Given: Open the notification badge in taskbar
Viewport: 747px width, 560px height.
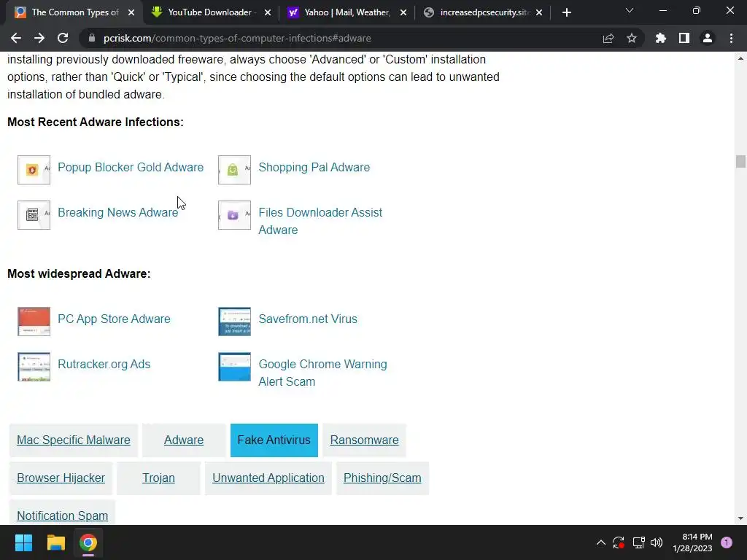Looking at the screenshot, I should click(x=727, y=542).
